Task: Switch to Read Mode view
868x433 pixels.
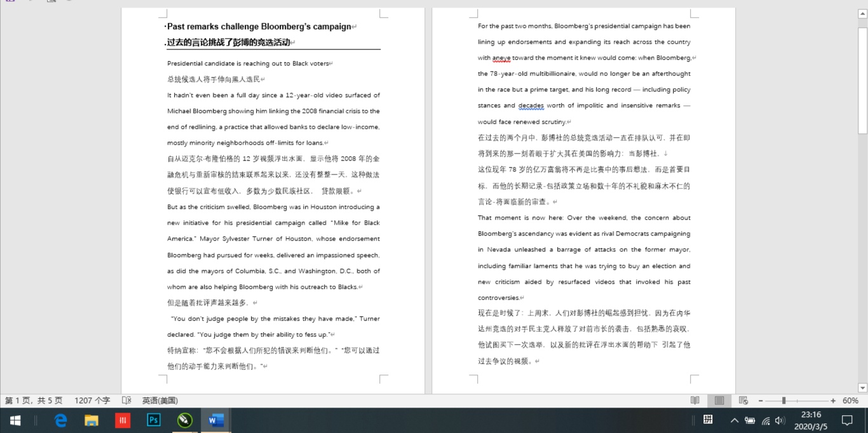Action: tap(695, 401)
